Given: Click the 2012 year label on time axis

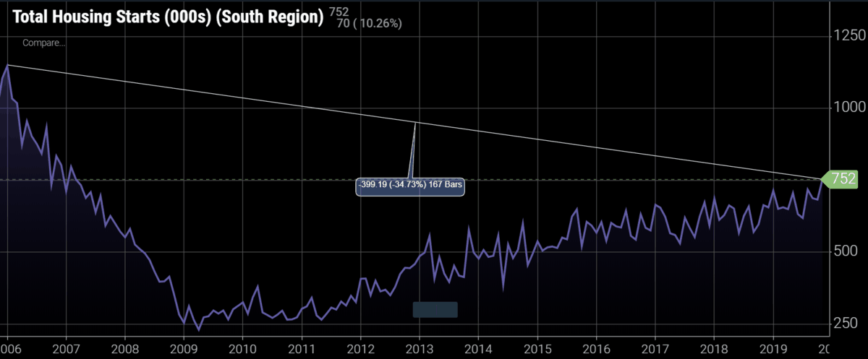Looking at the screenshot, I should [x=360, y=349].
